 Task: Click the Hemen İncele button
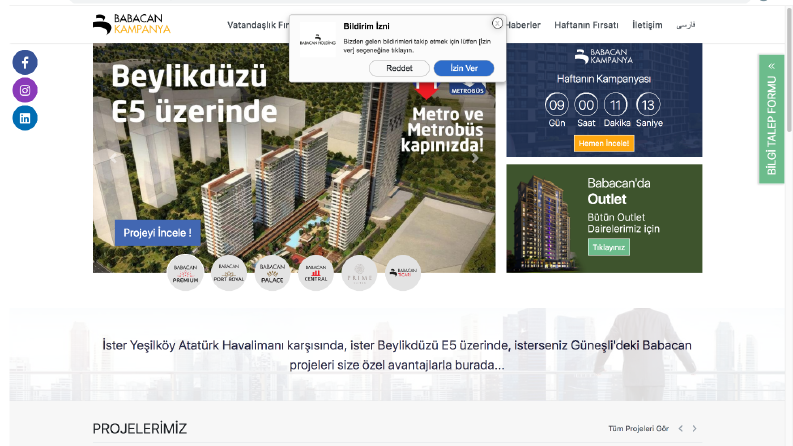pyautogui.click(x=604, y=143)
